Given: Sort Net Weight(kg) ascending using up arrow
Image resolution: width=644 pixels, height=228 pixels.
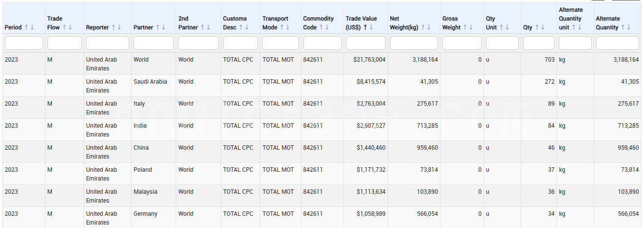Looking at the screenshot, I should (423, 27).
